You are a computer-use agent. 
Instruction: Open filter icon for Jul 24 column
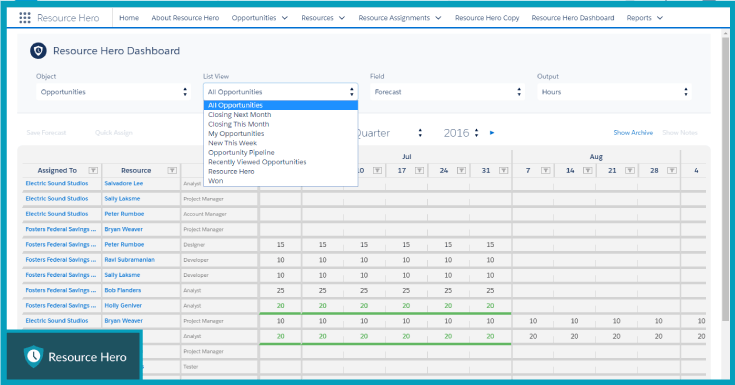461,170
